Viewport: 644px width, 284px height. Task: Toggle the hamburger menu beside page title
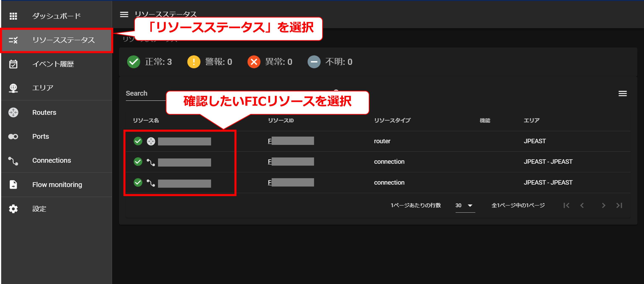click(x=124, y=14)
